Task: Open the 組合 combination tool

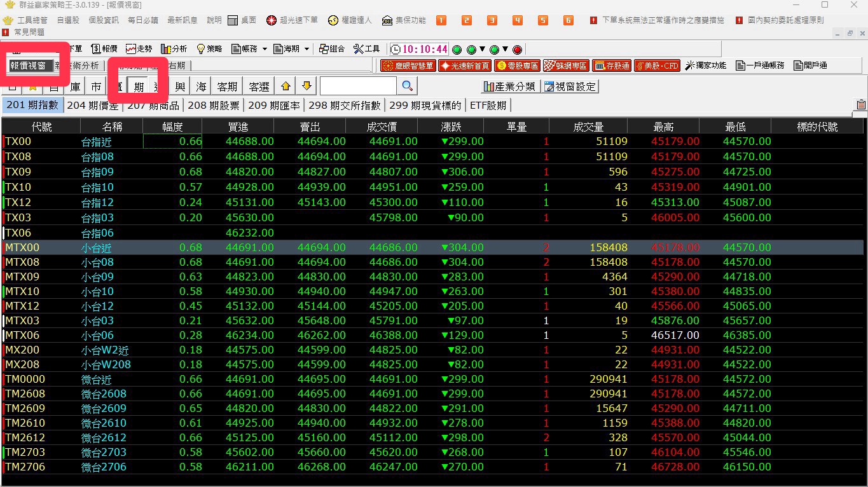Action: (x=332, y=49)
